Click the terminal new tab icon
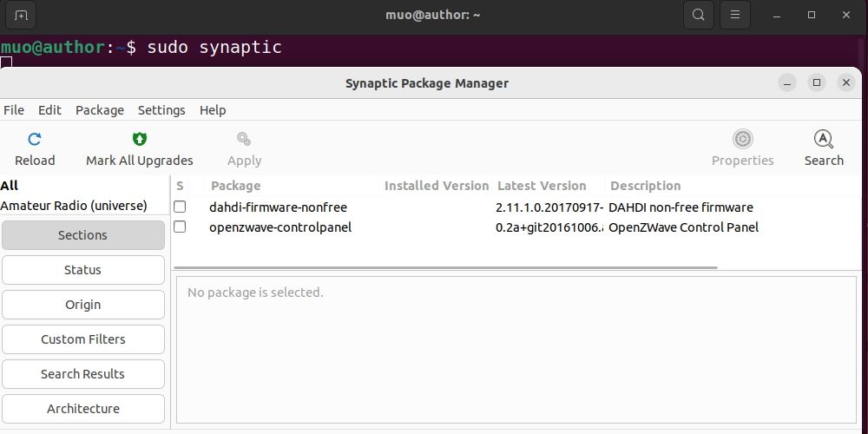Screen dimensions: 868x434 click(22, 15)
